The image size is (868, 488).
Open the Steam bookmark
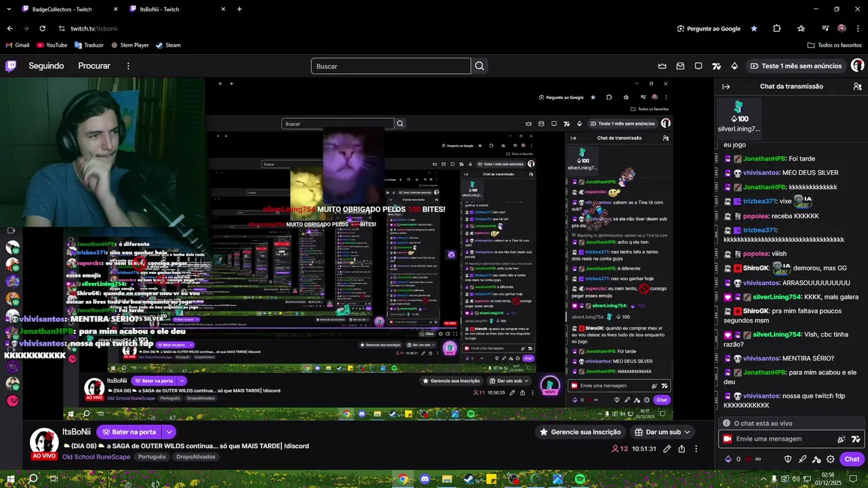(168, 45)
